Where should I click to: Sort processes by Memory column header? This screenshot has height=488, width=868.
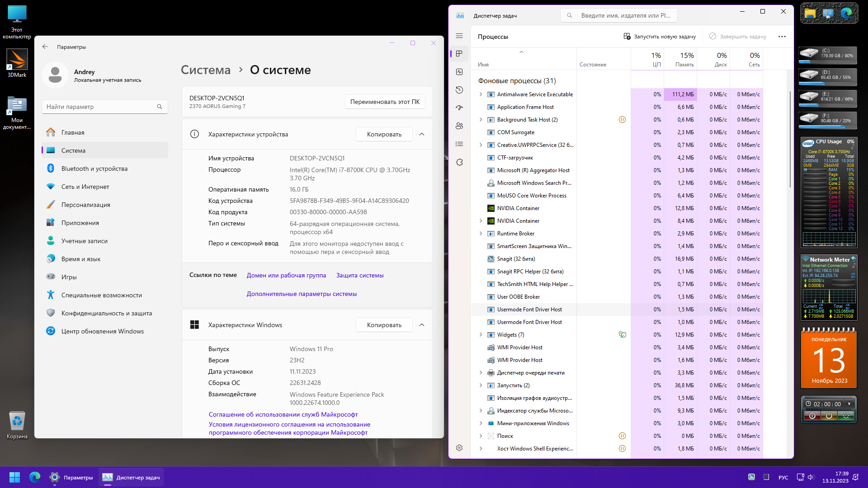(x=680, y=59)
